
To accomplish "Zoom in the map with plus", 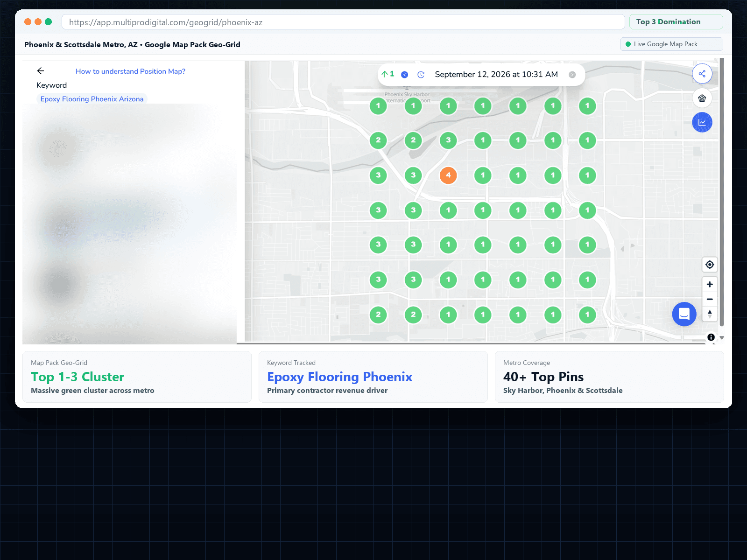I will (710, 284).
